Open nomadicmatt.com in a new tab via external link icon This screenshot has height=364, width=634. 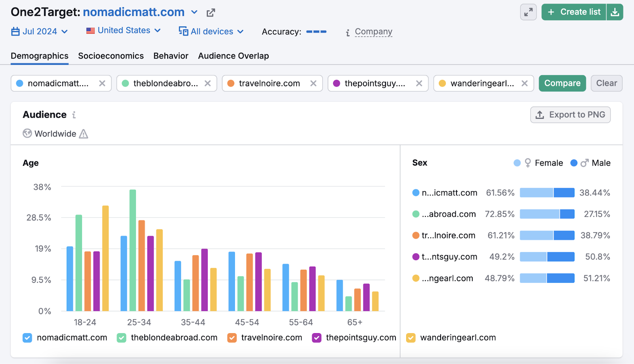click(210, 12)
